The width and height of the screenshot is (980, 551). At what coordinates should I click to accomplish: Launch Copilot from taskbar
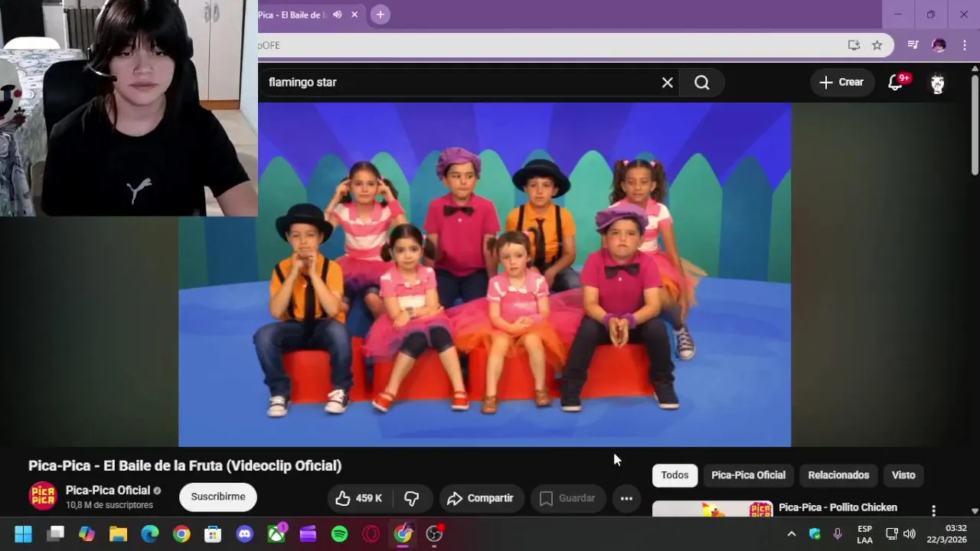pos(87,534)
